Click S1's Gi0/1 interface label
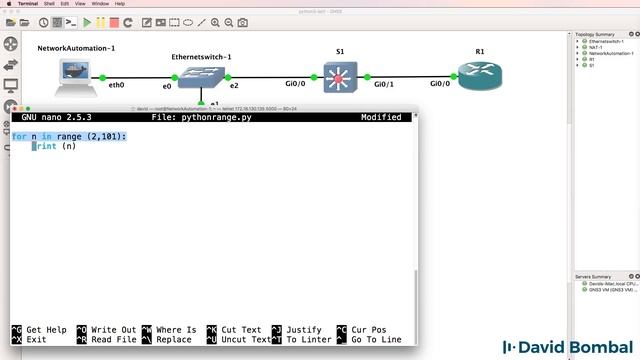The height and width of the screenshot is (360, 640). [x=384, y=84]
